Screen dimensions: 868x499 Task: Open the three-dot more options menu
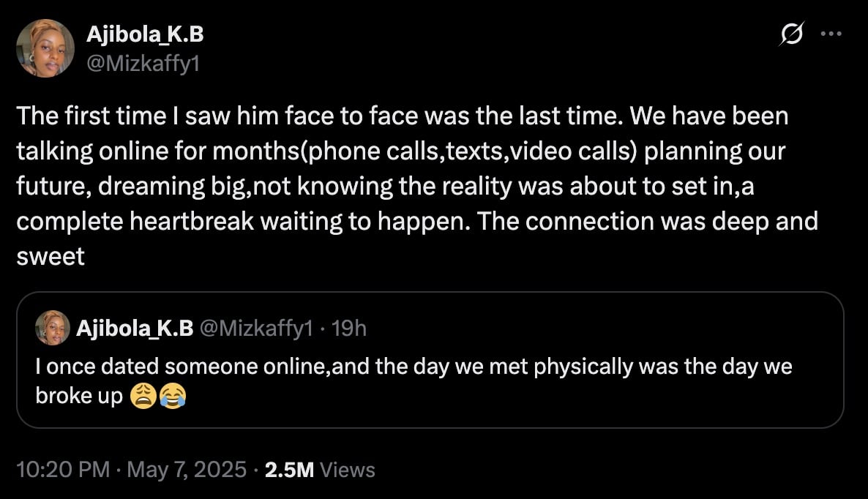[x=832, y=34]
